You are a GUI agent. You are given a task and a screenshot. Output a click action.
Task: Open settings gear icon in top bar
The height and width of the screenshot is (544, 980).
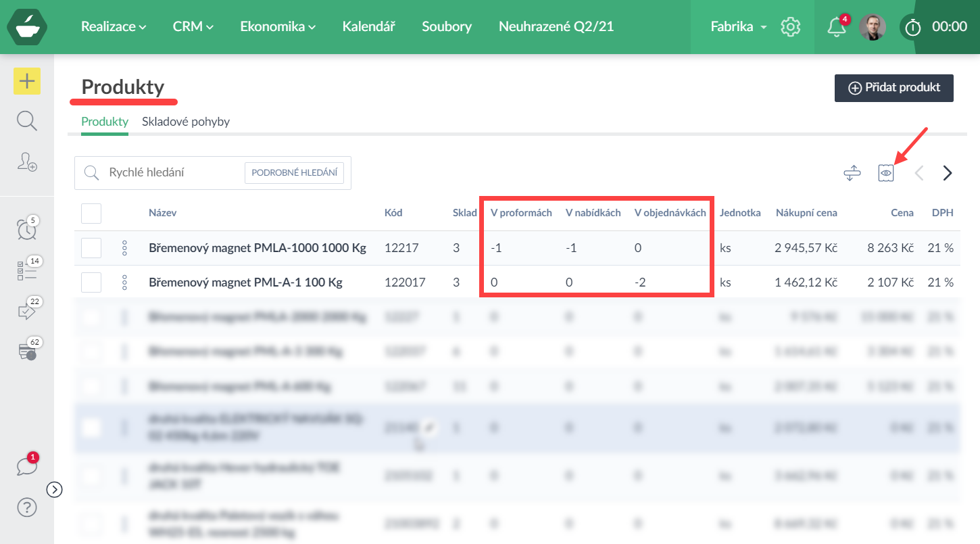[790, 27]
